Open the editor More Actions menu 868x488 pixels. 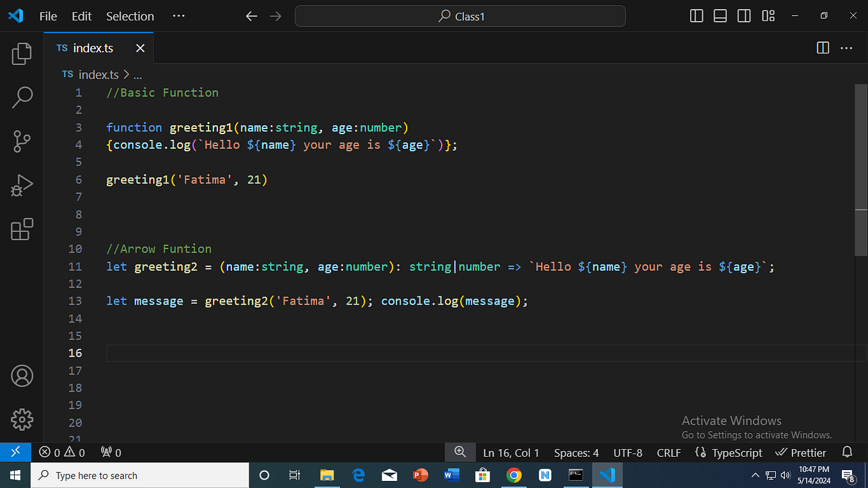[846, 47]
